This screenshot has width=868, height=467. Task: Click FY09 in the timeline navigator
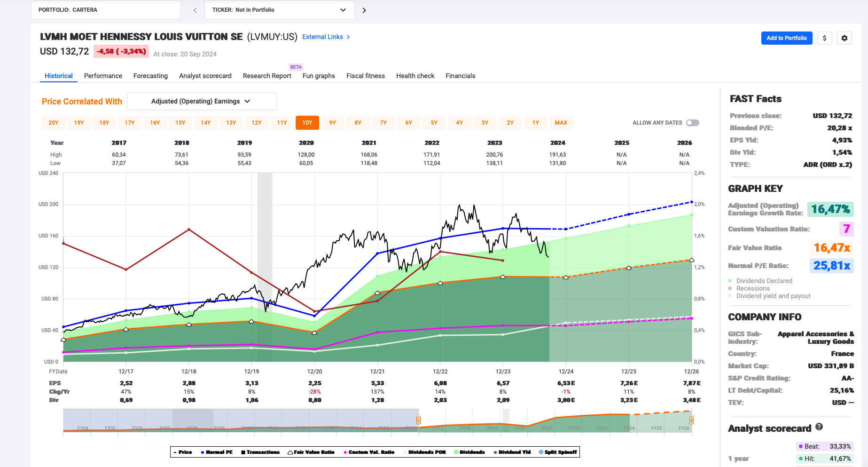pyautogui.click(x=219, y=428)
